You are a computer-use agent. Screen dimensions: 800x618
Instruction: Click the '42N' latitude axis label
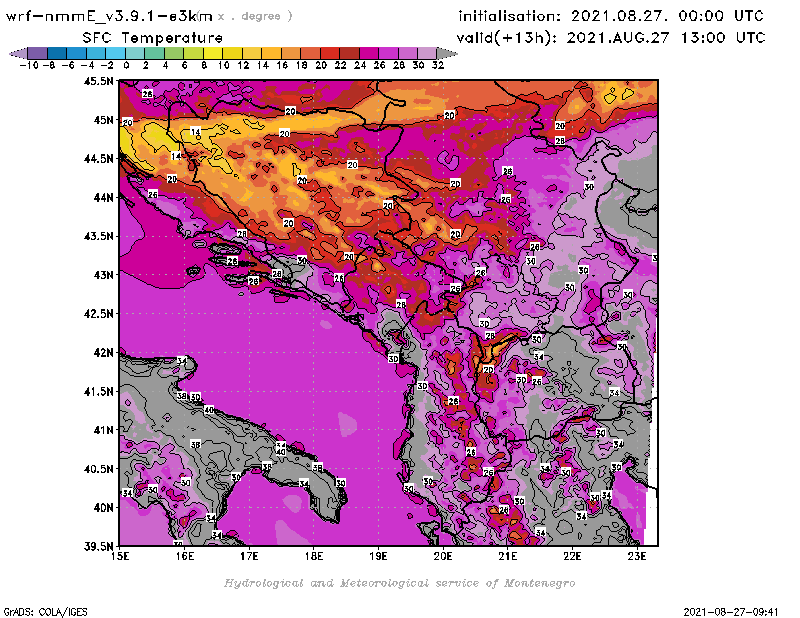tap(103, 353)
